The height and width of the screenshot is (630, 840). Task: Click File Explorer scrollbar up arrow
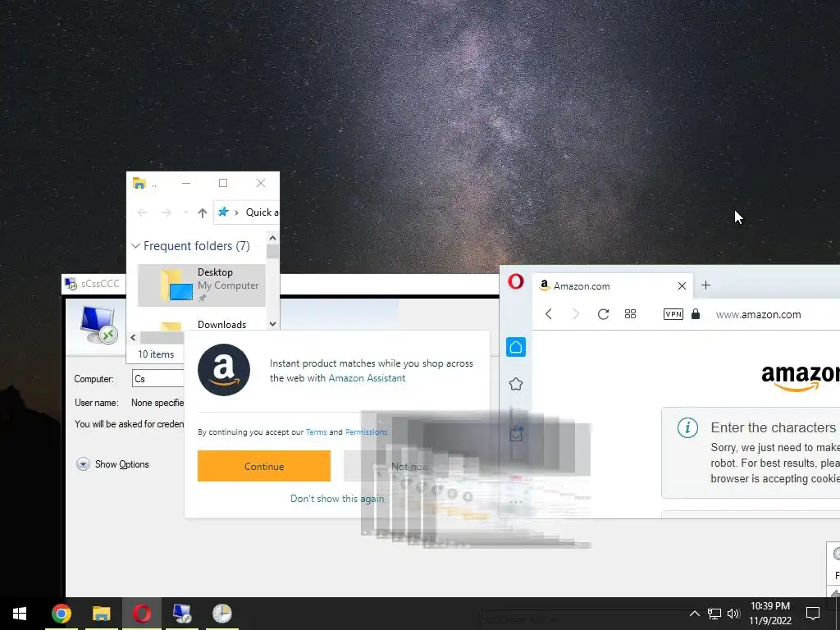click(272, 238)
